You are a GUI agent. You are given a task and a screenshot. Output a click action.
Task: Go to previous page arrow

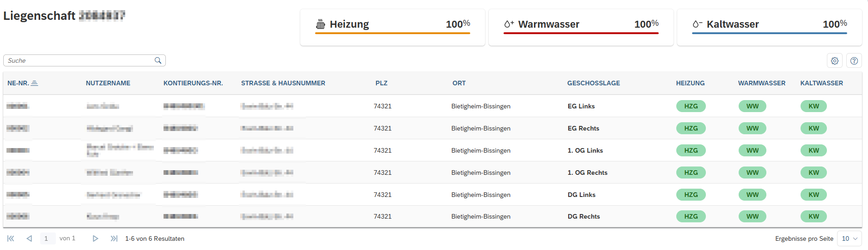(29, 238)
